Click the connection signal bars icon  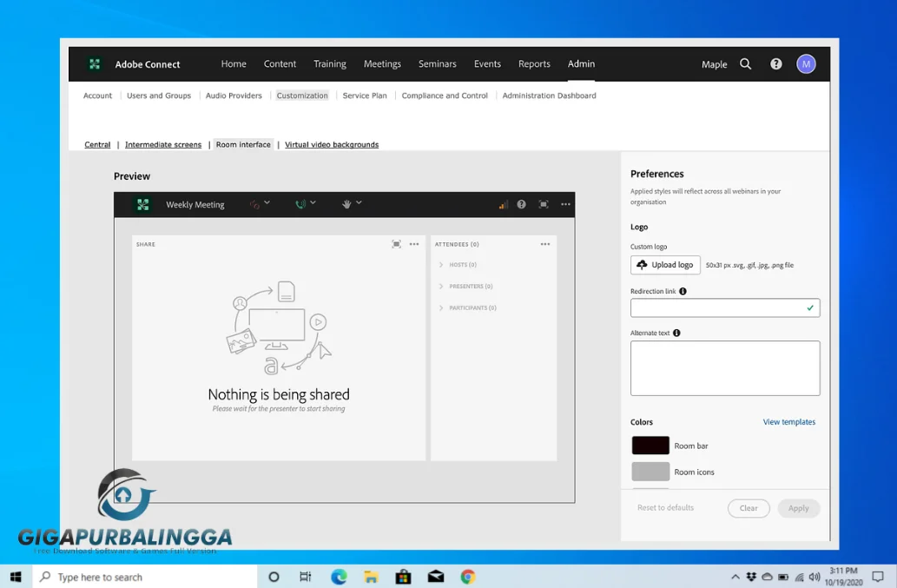pos(503,204)
